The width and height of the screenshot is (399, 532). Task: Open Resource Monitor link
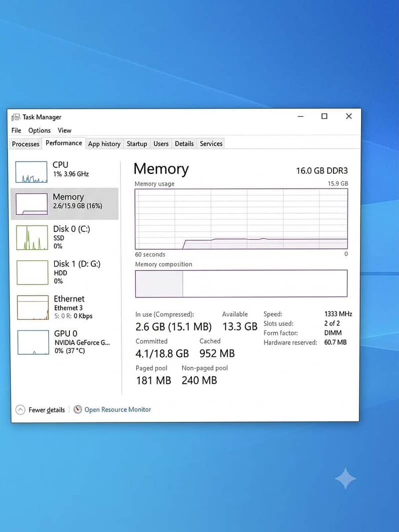[x=118, y=410]
